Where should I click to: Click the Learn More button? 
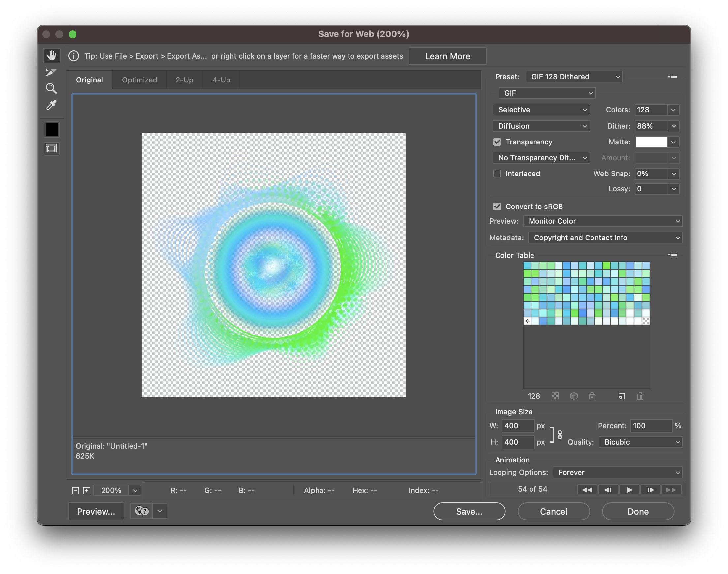pos(447,55)
